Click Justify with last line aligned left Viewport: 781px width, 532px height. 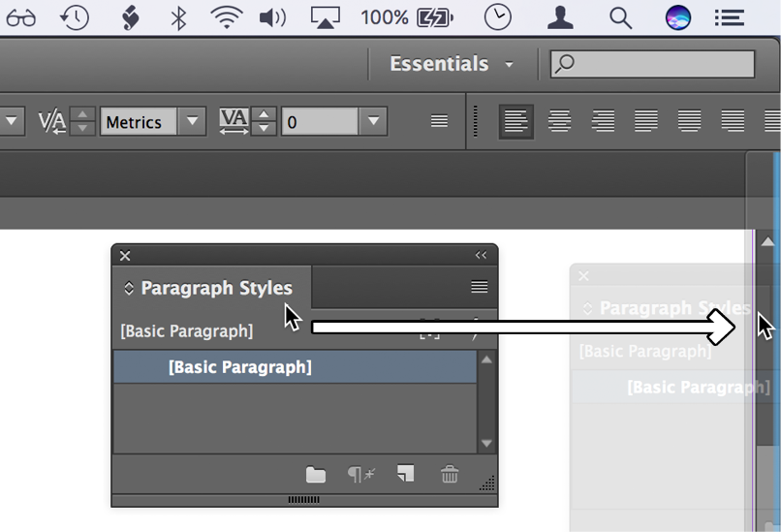[x=646, y=122]
